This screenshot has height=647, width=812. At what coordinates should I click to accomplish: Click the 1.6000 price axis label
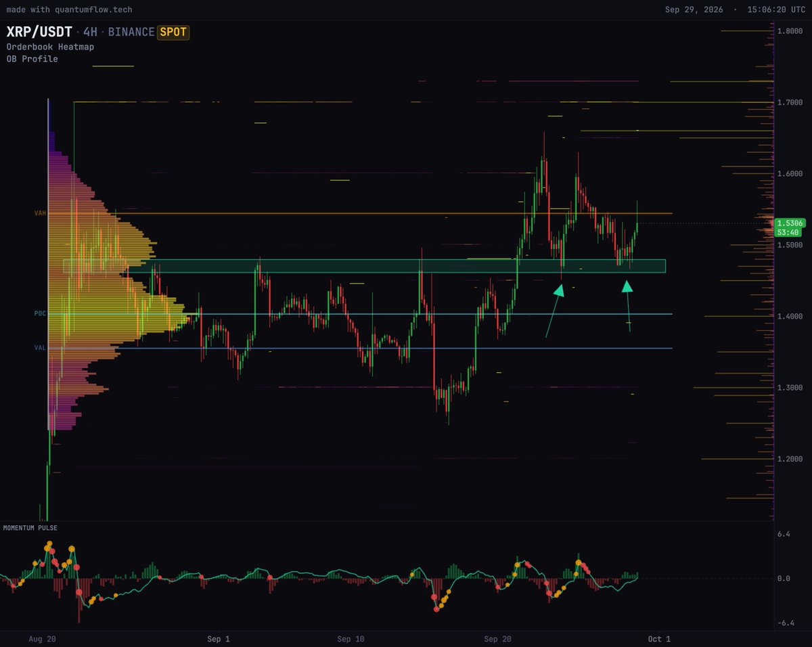pos(790,174)
